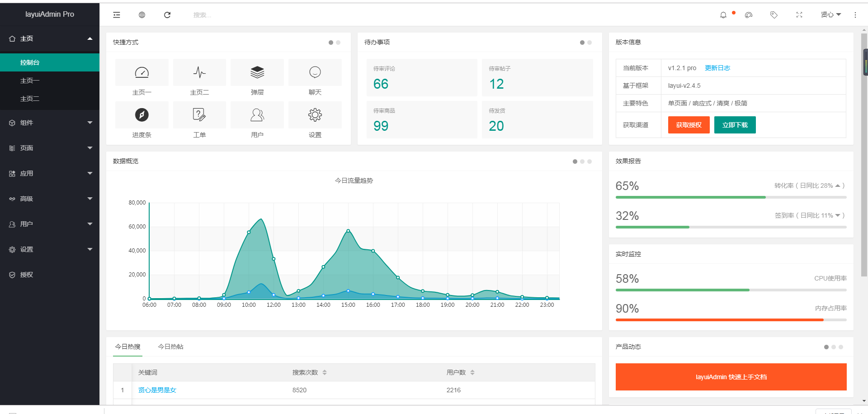
Task: Toggle fullscreen icon in top bar
Action: point(799,15)
